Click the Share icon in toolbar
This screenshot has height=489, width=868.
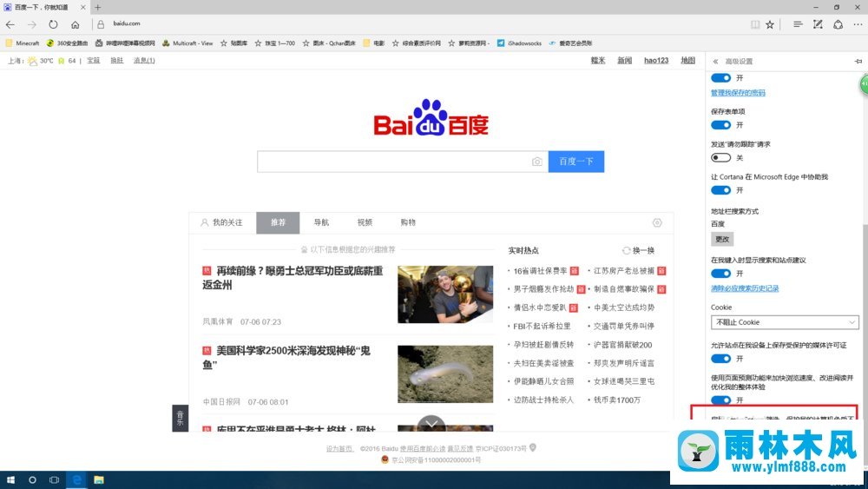point(838,24)
